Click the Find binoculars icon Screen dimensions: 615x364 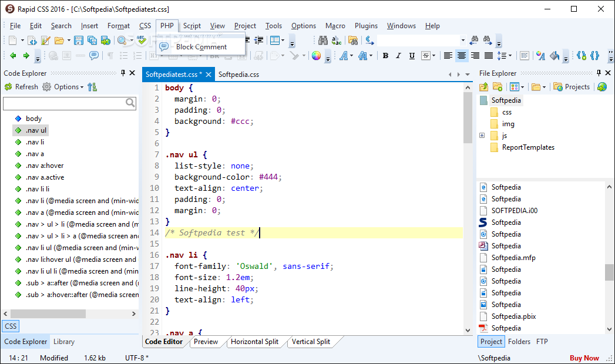coord(323,41)
